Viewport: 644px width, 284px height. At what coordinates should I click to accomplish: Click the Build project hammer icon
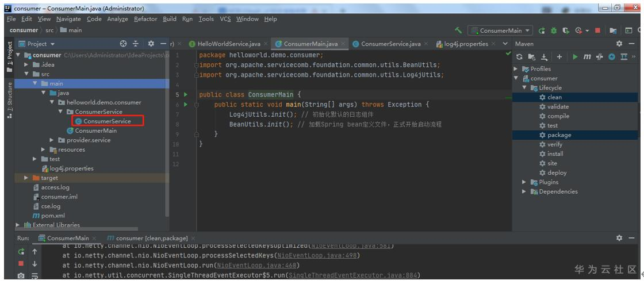click(x=458, y=30)
